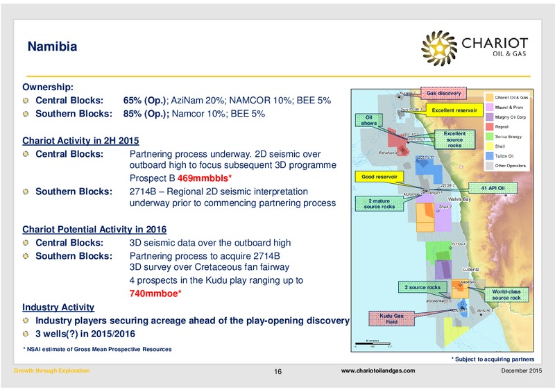Click the yellow Shell block on the map
This screenshot has width=555, height=392.
(x=453, y=331)
